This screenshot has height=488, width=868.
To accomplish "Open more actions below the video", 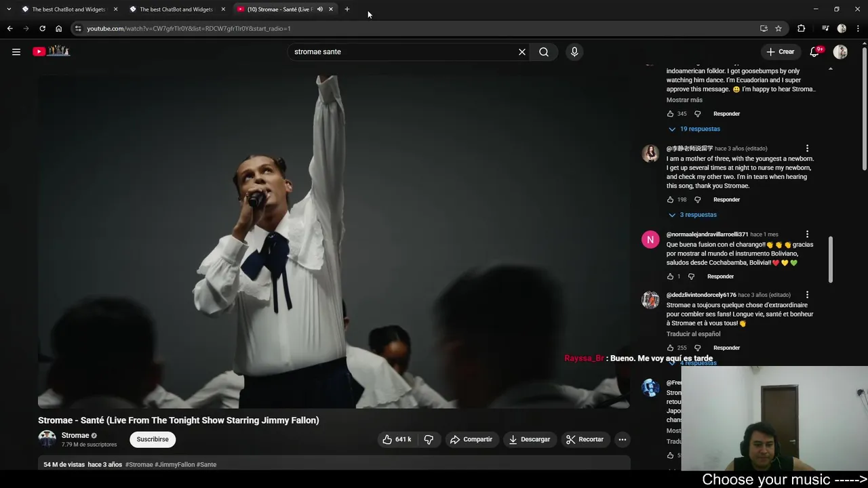I will tap(622, 439).
